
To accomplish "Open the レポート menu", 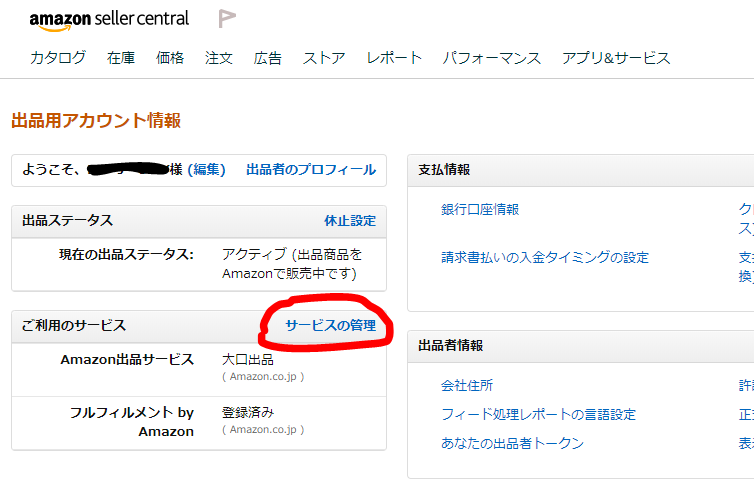I will tap(394, 58).
